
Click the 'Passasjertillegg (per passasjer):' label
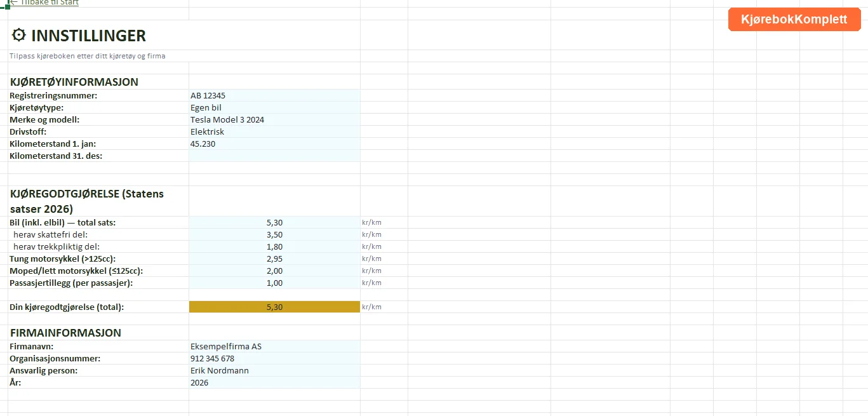pos(71,283)
